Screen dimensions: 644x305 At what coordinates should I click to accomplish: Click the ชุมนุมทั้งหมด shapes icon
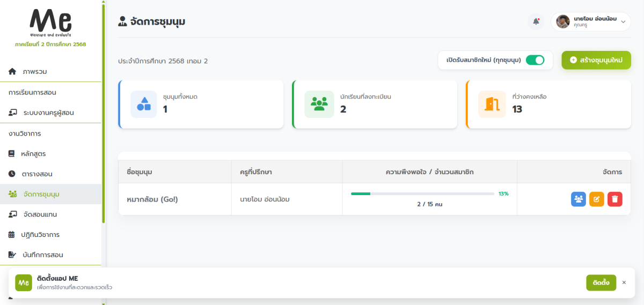pos(144,104)
